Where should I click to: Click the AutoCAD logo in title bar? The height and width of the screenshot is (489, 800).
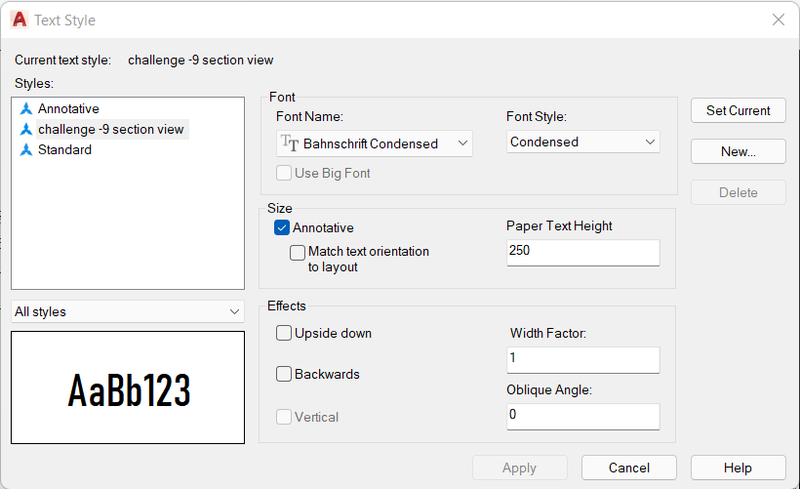click(19, 19)
